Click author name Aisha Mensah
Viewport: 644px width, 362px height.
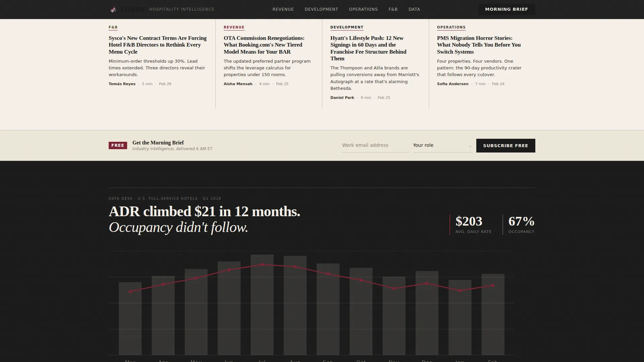[x=238, y=84]
